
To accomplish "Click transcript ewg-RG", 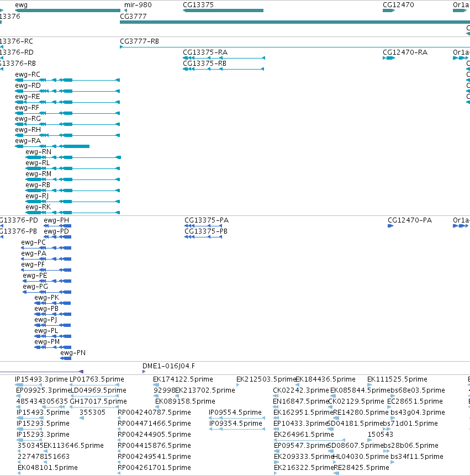I will pos(67,124).
